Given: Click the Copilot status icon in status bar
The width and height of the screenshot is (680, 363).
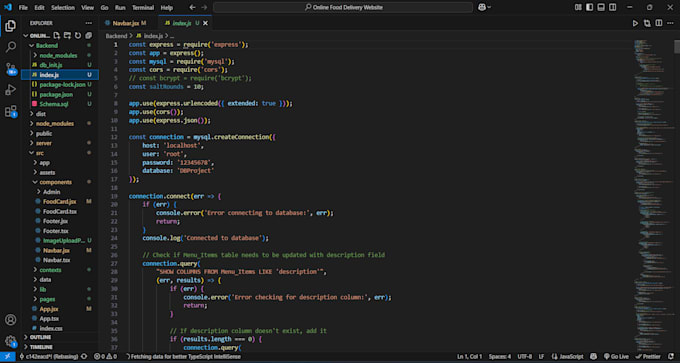Looking at the screenshot, I should (594, 356).
